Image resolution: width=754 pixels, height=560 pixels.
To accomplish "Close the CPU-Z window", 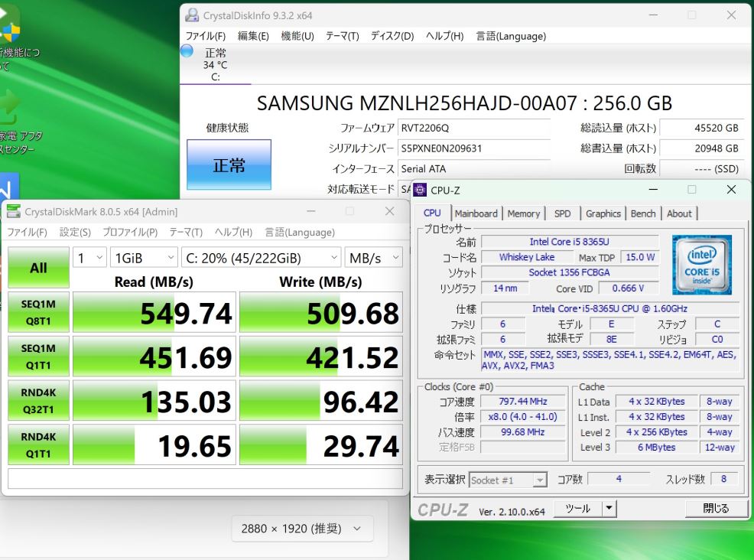I will tap(731, 190).
